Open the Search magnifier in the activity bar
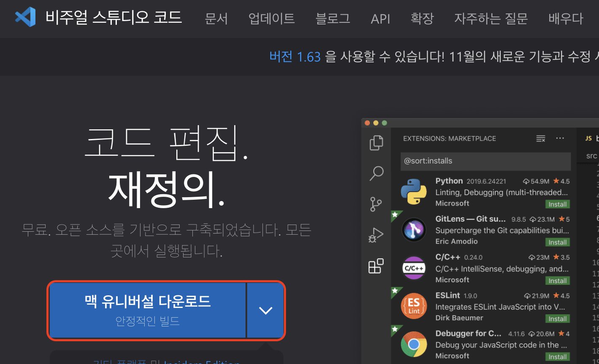599x364 pixels. click(376, 173)
